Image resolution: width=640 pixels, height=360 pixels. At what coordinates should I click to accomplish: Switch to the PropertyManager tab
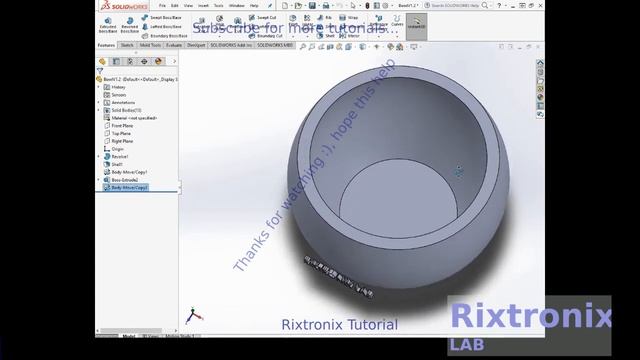(116, 61)
